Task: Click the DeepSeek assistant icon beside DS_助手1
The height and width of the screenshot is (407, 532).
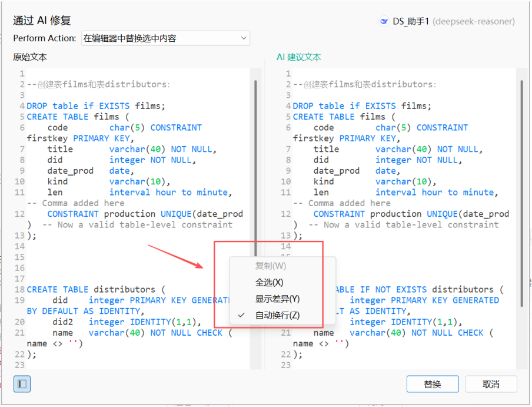Action: click(x=384, y=21)
